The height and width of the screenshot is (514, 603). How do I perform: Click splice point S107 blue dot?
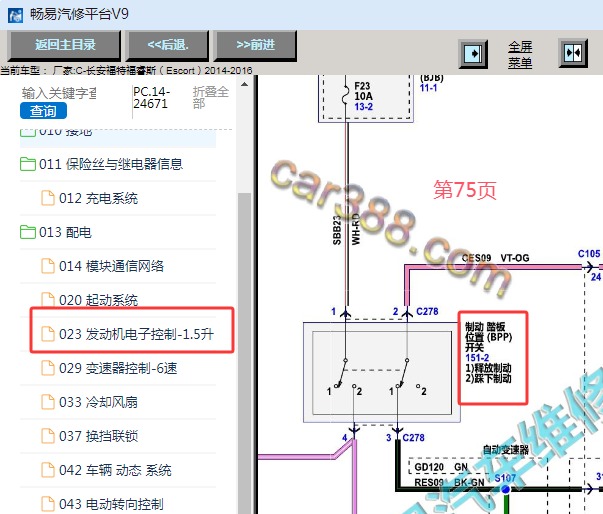click(x=506, y=489)
